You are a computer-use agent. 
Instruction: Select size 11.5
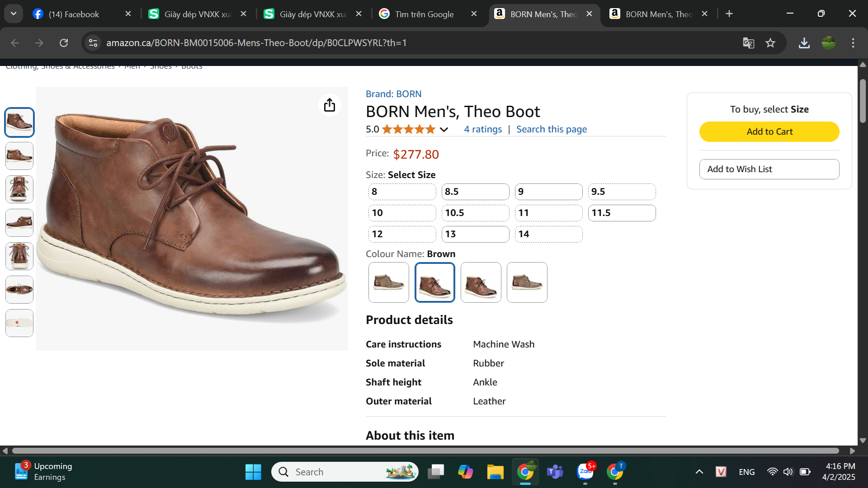[622, 213]
